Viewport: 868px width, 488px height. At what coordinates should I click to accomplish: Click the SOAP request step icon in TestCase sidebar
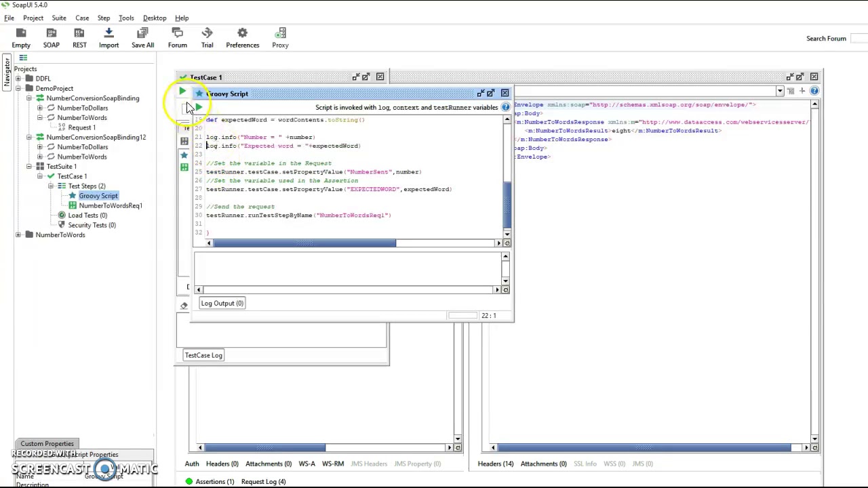click(184, 141)
